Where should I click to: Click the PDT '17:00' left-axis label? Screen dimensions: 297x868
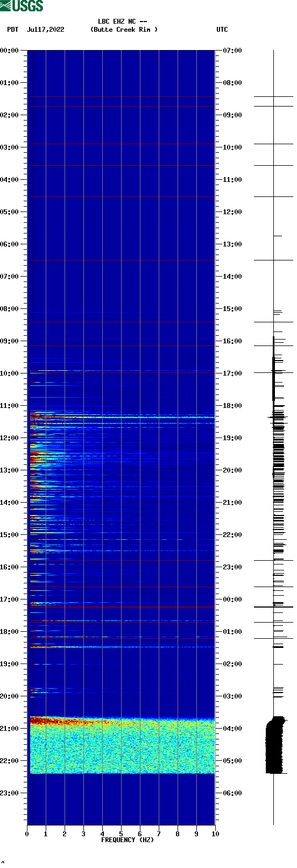(x=9, y=599)
